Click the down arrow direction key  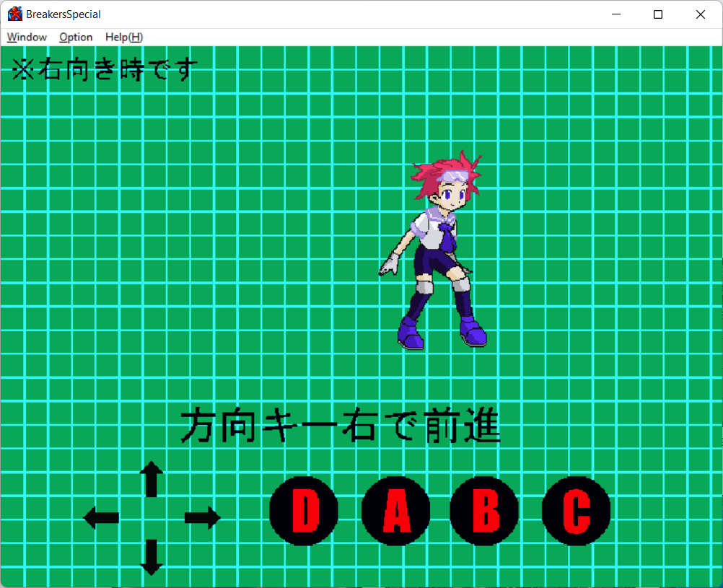pos(152,557)
